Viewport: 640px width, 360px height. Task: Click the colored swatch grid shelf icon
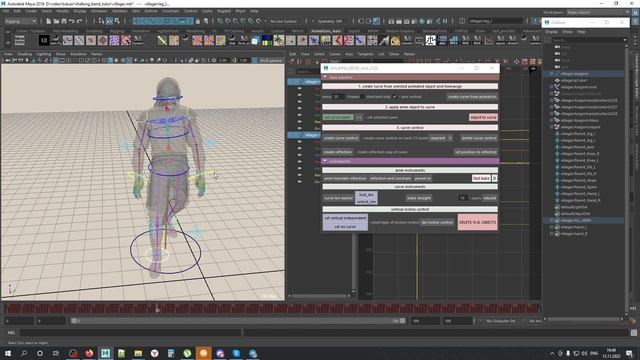(x=267, y=40)
